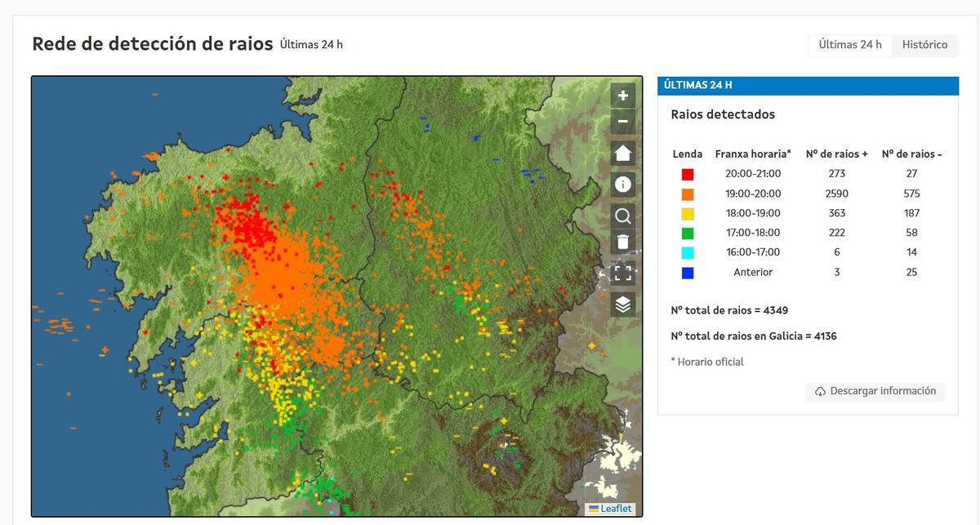Zoom in on the lightning map
The height and width of the screenshot is (525, 980).
[622, 96]
